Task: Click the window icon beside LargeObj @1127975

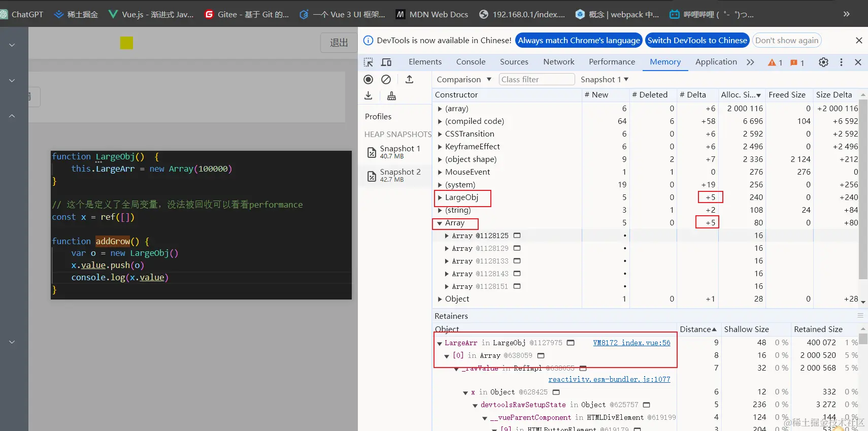Action: click(571, 343)
